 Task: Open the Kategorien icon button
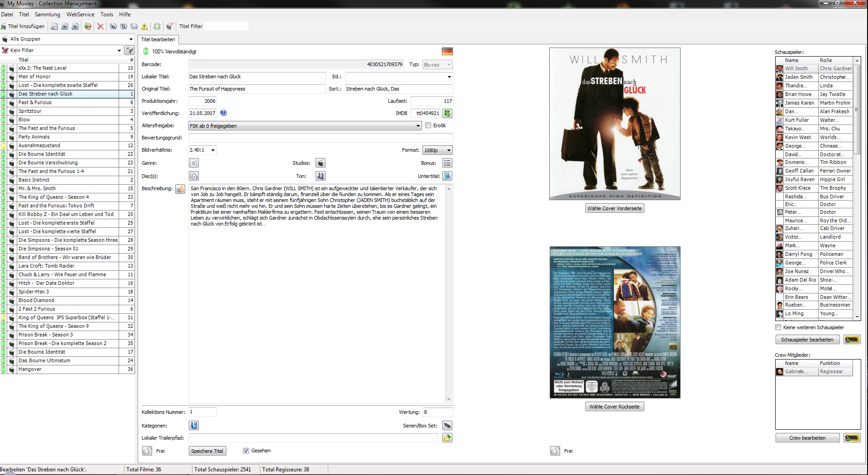coord(194,426)
